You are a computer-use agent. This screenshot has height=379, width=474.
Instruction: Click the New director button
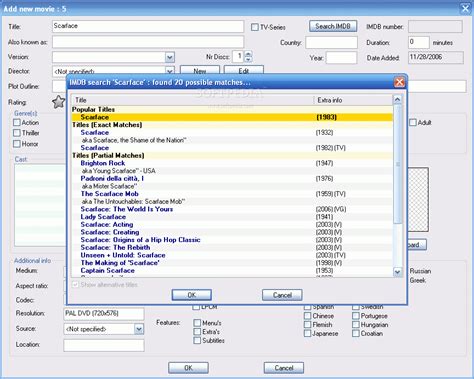(x=200, y=70)
